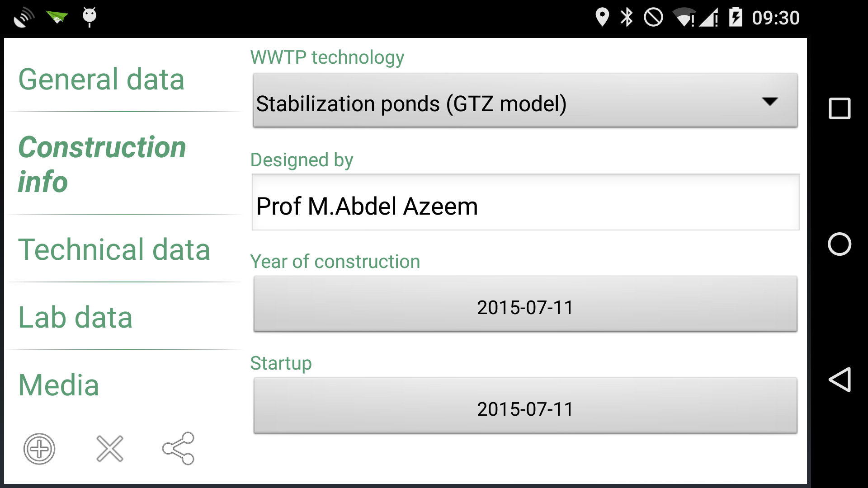Tap the share icon
868x488 pixels.
tap(179, 448)
